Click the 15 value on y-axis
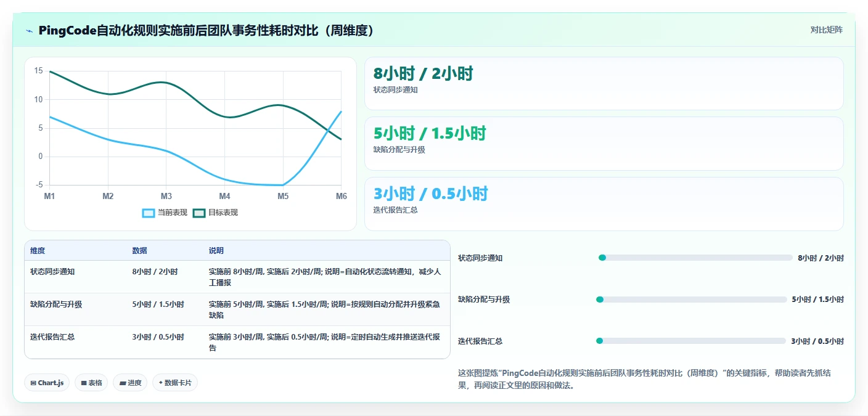Image resolution: width=868 pixels, height=416 pixels. (x=38, y=71)
